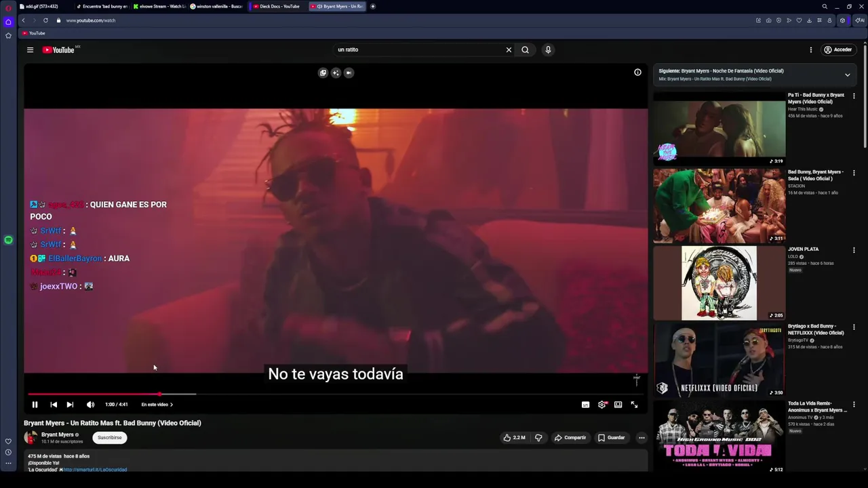
Task: Open the NETFLIXXX video thumbnail
Action: [719, 361]
